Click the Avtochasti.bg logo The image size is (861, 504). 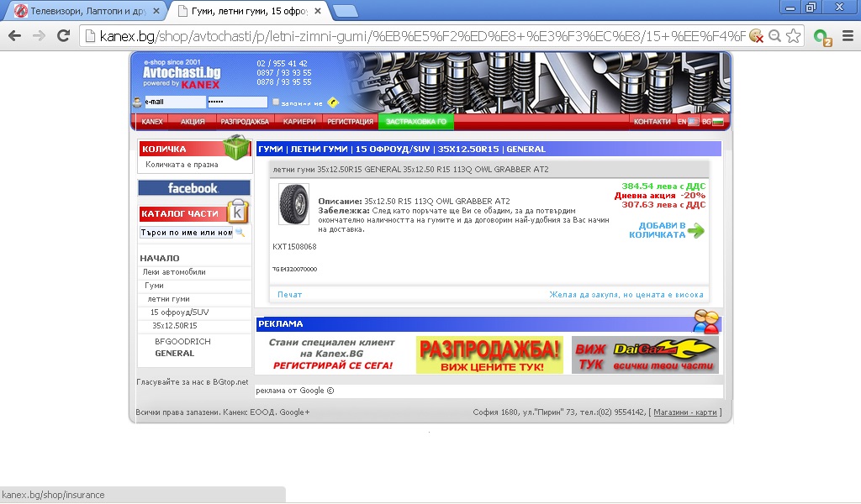pos(182,73)
